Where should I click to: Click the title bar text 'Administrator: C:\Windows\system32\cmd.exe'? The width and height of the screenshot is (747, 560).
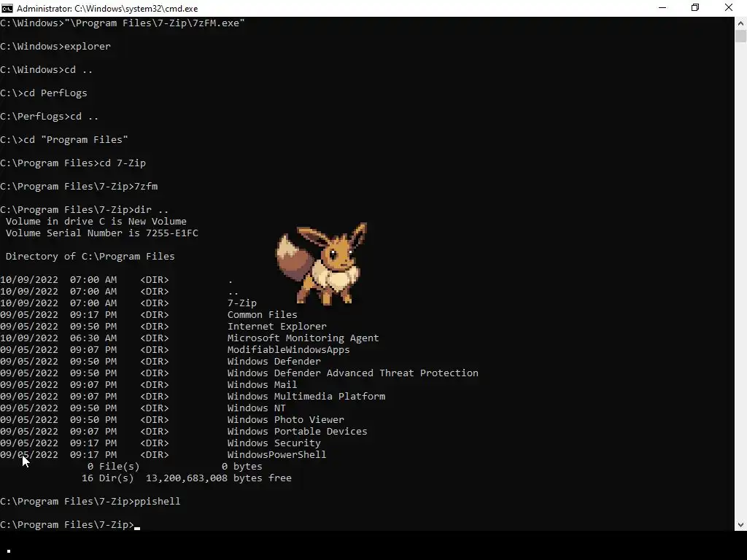107,9
